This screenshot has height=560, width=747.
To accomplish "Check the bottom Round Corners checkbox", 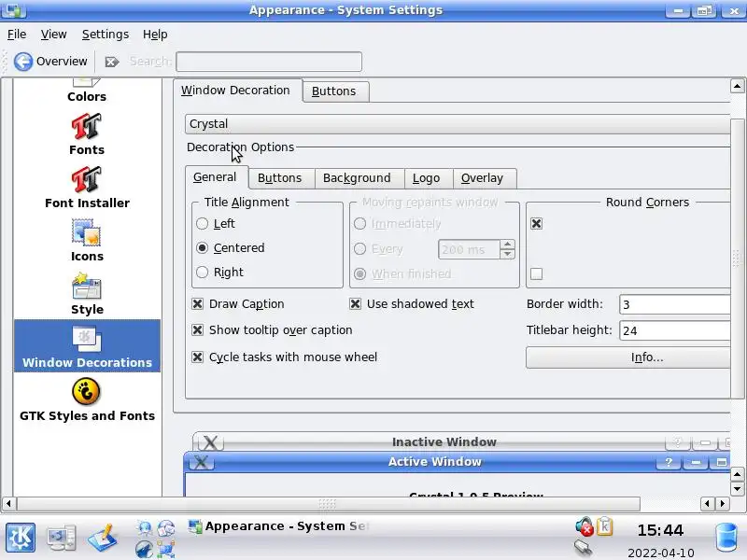I will coord(536,273).
